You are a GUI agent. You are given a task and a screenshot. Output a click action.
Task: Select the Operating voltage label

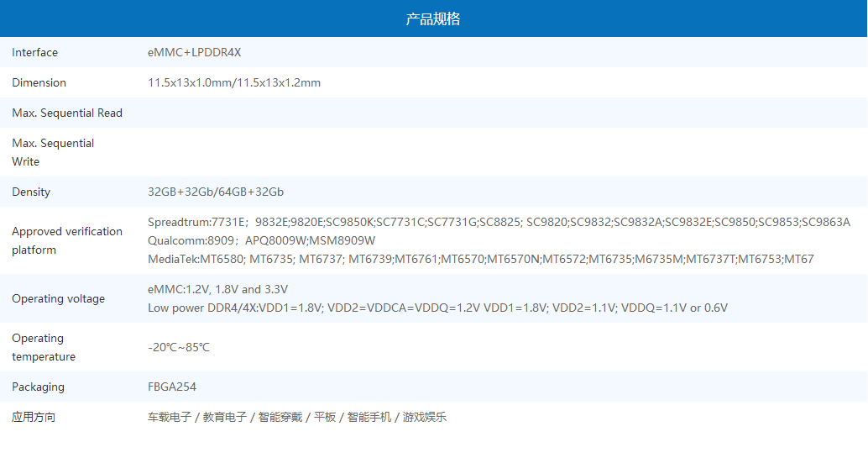[x=58, y=299]
